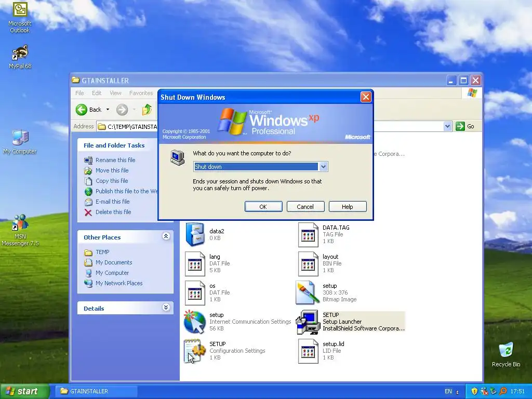Click the EN language indicator
The image size is (532, 399).
coord(448,391)
